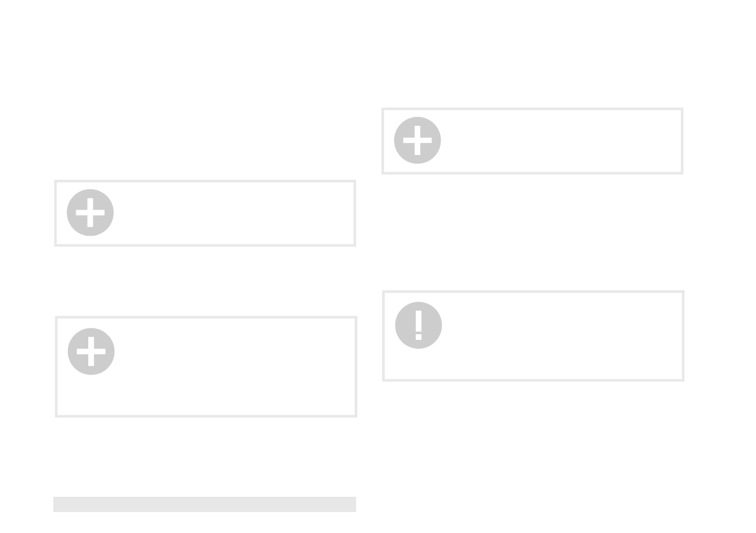Viewport: 756px width, 533px height.
Task: Click the exclamation mark icon in the right box
Action: pos(418,325)
